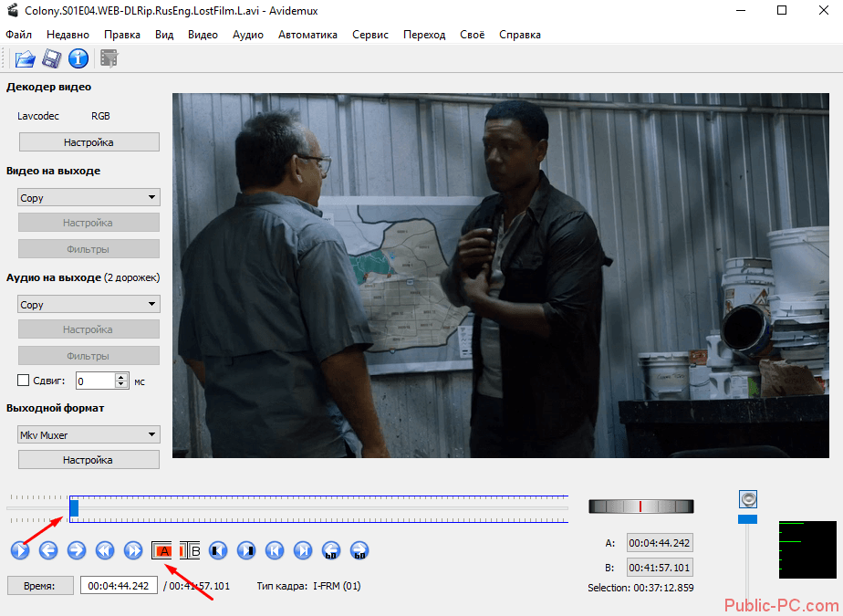Go to the previous keyframe

pyautogui.click(x=105, y=550)
